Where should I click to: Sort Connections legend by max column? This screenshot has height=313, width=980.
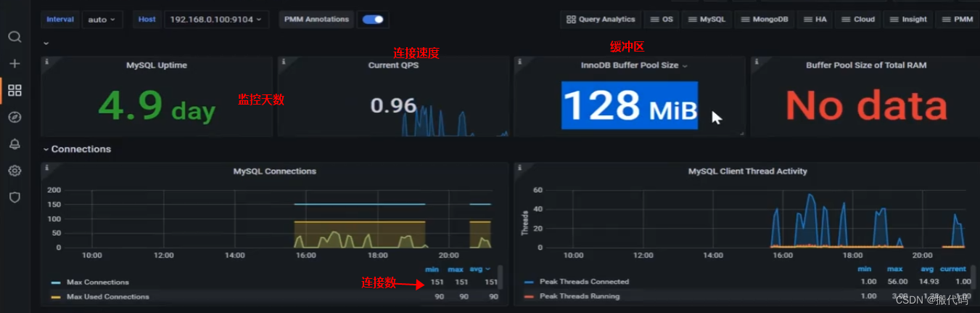pos(456,269)
